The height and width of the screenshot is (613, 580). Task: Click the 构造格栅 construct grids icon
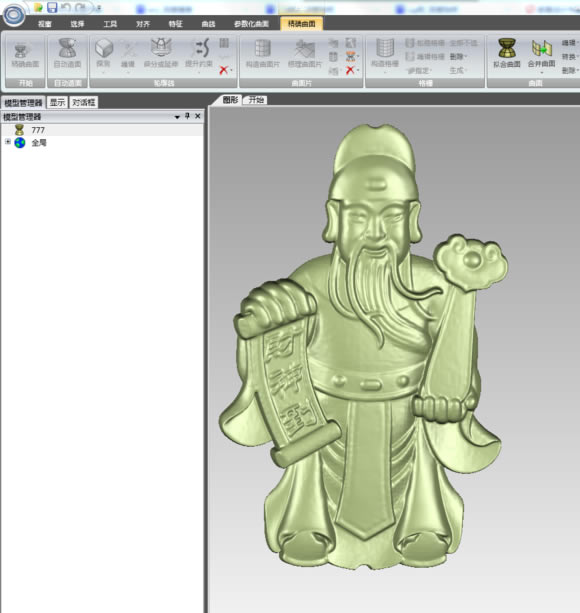(x=385, y=48)
